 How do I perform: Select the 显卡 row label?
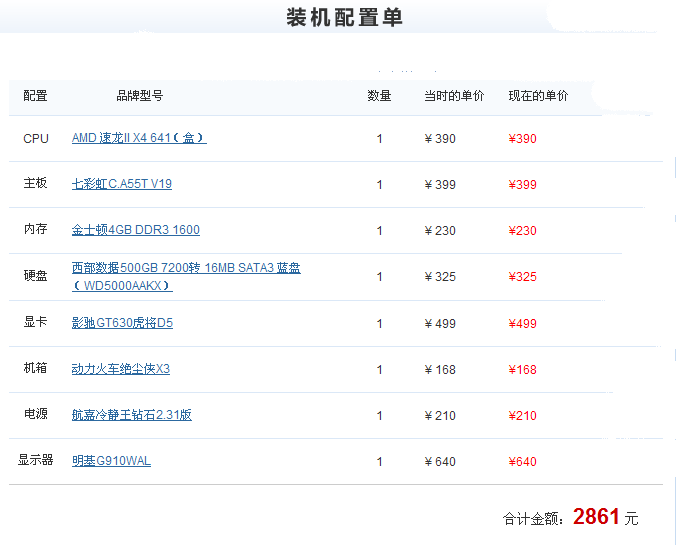[35, 322]
